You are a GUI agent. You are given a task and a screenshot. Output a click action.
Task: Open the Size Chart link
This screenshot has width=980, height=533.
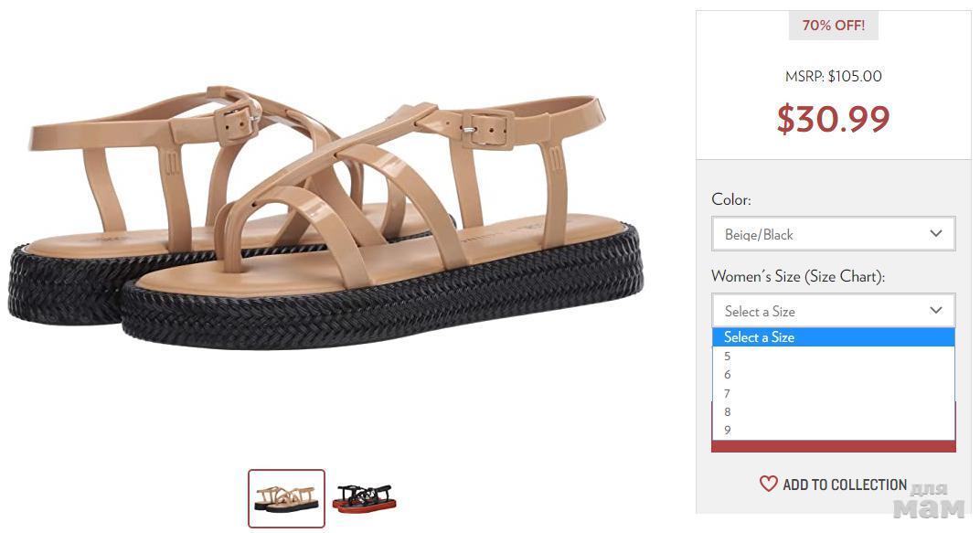click(846, 276)
